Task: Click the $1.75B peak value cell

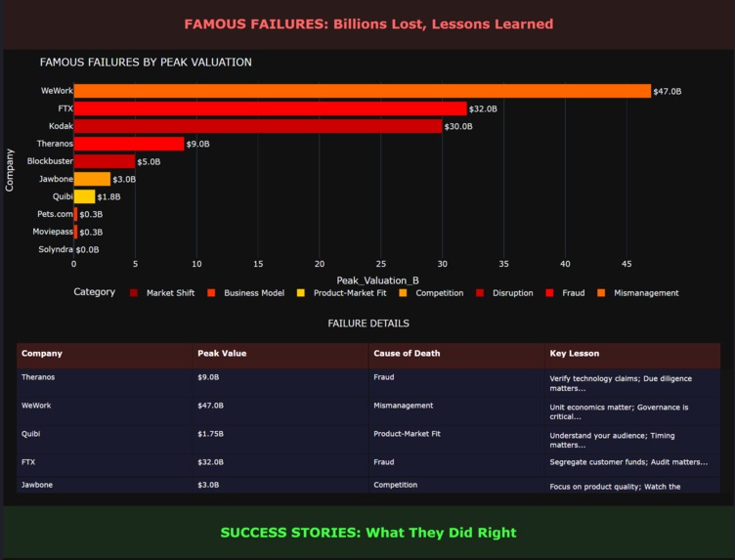Action: (281, 440)
